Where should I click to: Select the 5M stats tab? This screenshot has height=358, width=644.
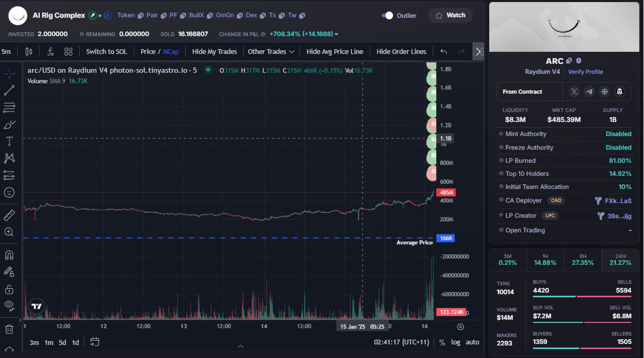[508, 259]
